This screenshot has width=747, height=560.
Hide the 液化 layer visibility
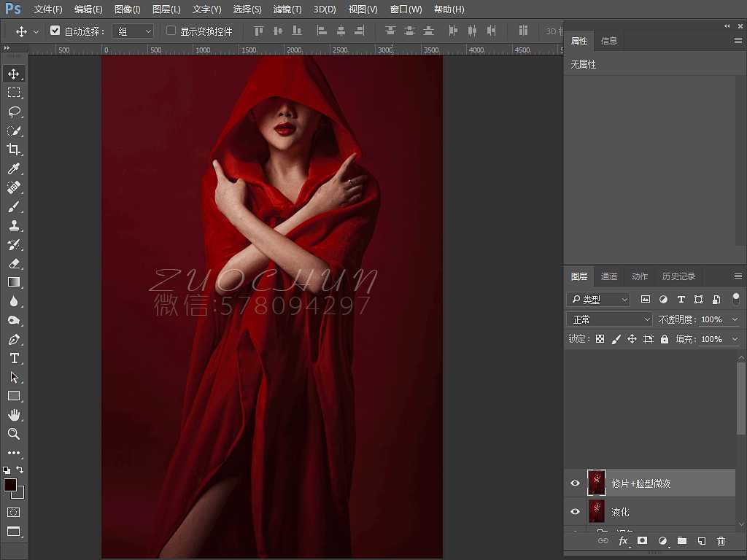pos(576,512)
